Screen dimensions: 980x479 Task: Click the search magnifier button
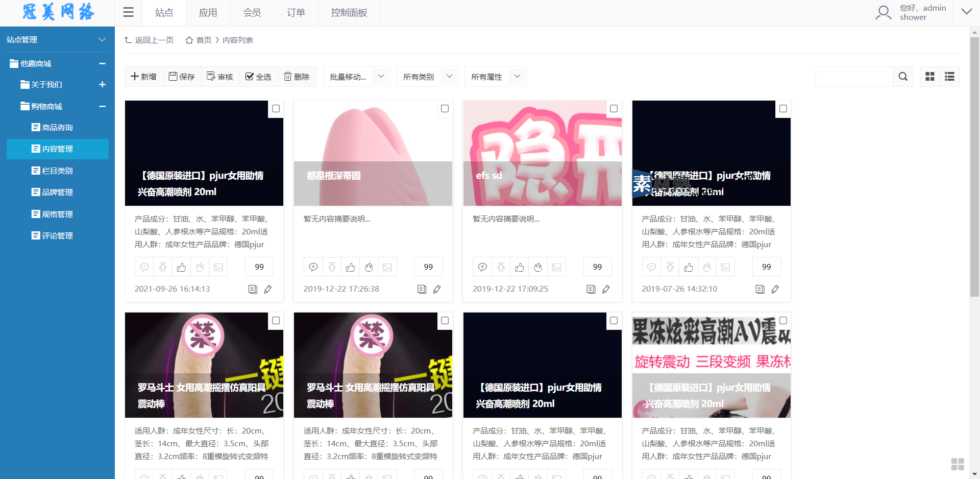[x=903, y=77]
